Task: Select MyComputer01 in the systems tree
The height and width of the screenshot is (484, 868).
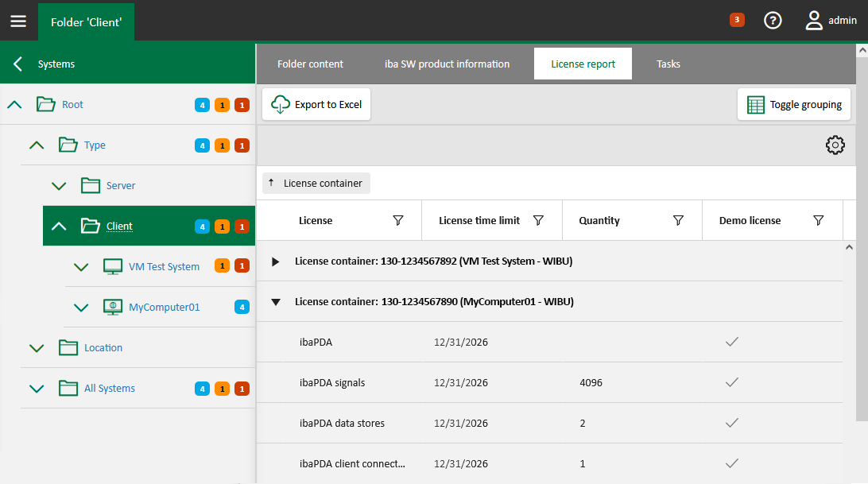Action: click(164, 308)
